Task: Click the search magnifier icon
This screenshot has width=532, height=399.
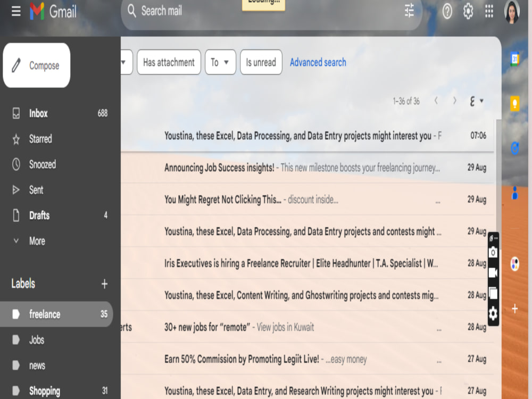Action: tap(131, 11)
